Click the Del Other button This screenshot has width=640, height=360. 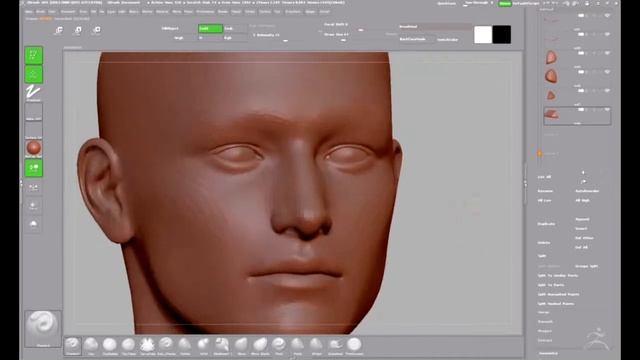tap(584, 238)
